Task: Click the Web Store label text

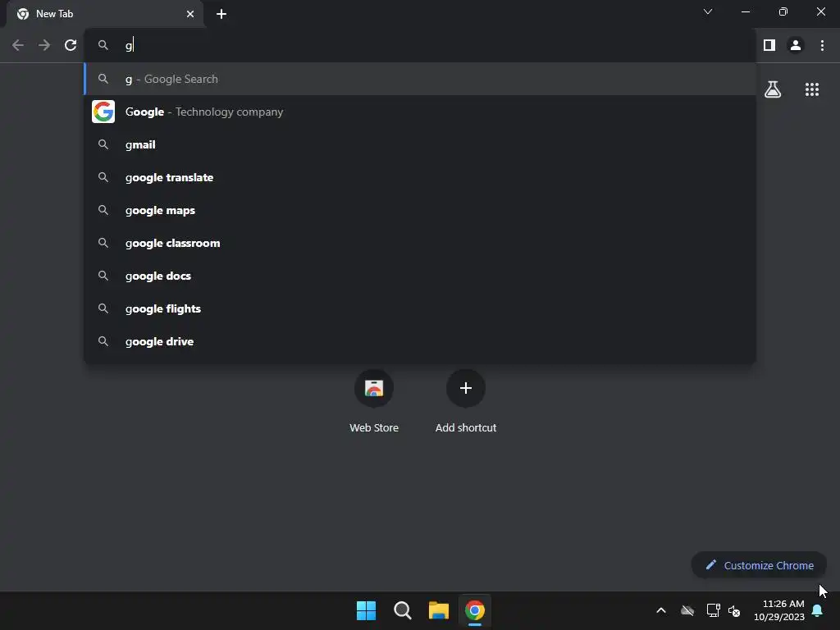Action: pyautogui.click(x=374, y=427)
